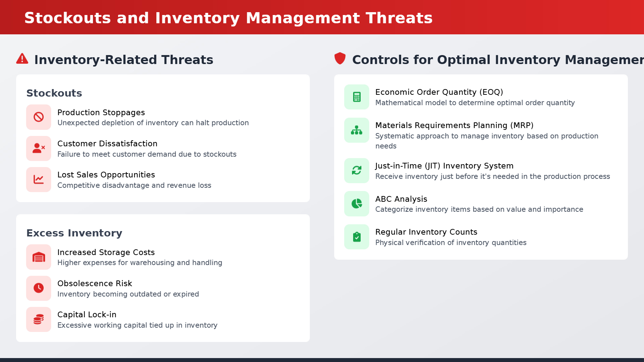Click the Inventory-Related Threats heading
This screenshot has width=644, height=362.
point(124,59)
